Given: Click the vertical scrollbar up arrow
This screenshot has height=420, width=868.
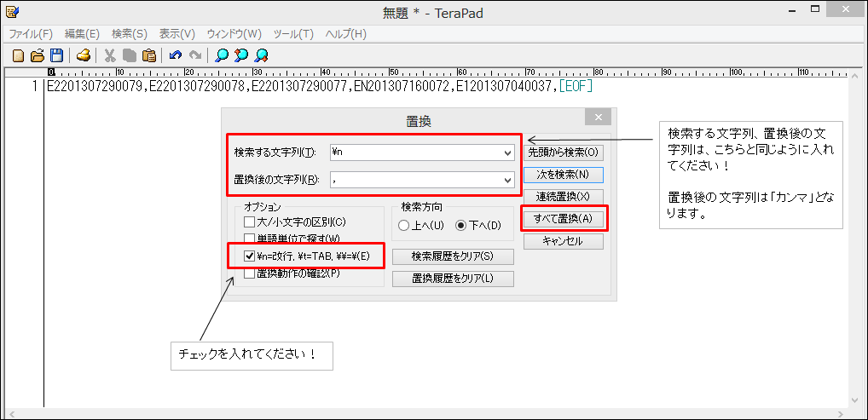Looking at the screenshot, I should 856,76.
